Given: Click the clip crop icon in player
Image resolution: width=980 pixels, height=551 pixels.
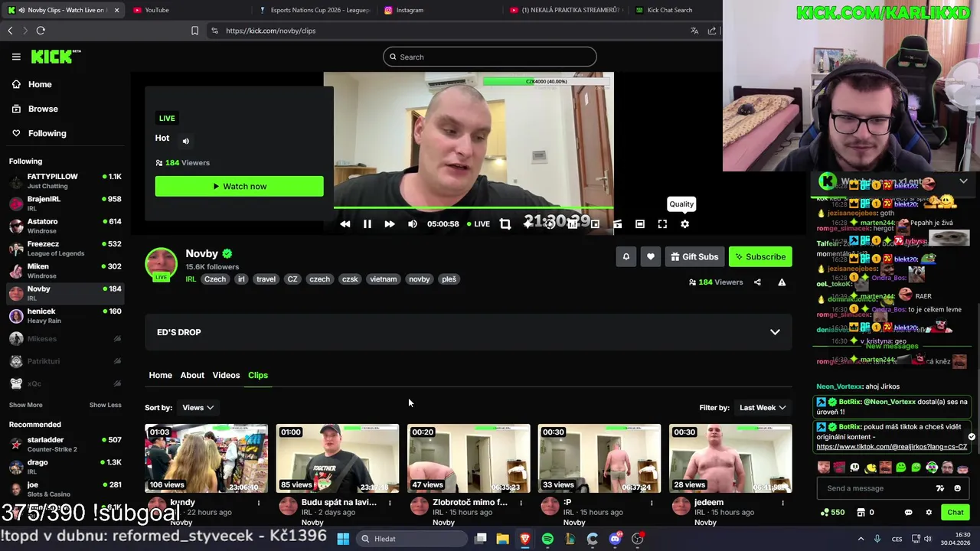Looking at the screenshot, I should pyautogui.click(x=505, y=224).
